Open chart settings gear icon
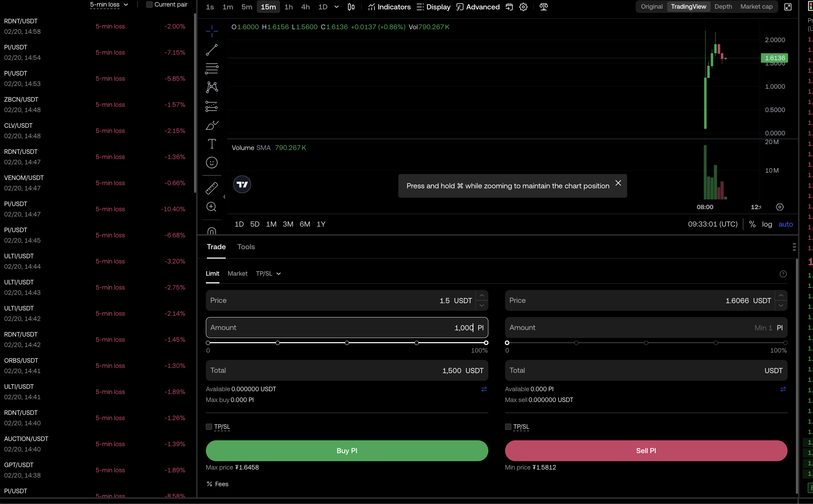The height and width of the screenshot is (504, 813). (x=523, y=7)
